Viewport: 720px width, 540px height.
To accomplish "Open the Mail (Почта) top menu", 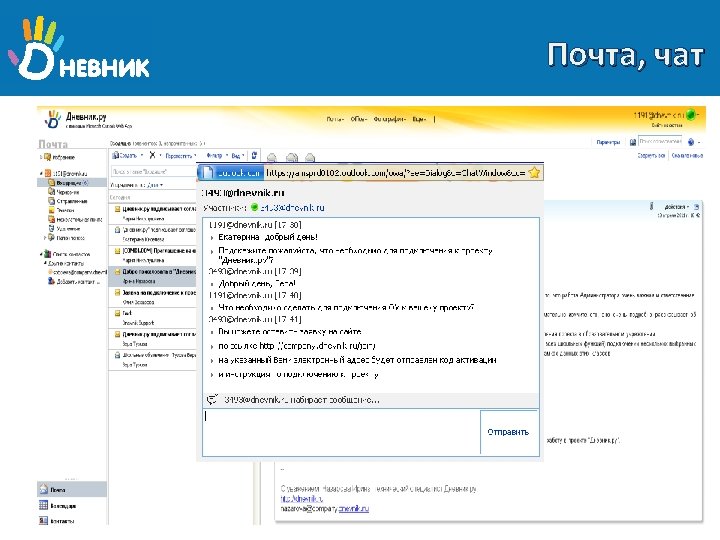I will (x=335, y=119).
